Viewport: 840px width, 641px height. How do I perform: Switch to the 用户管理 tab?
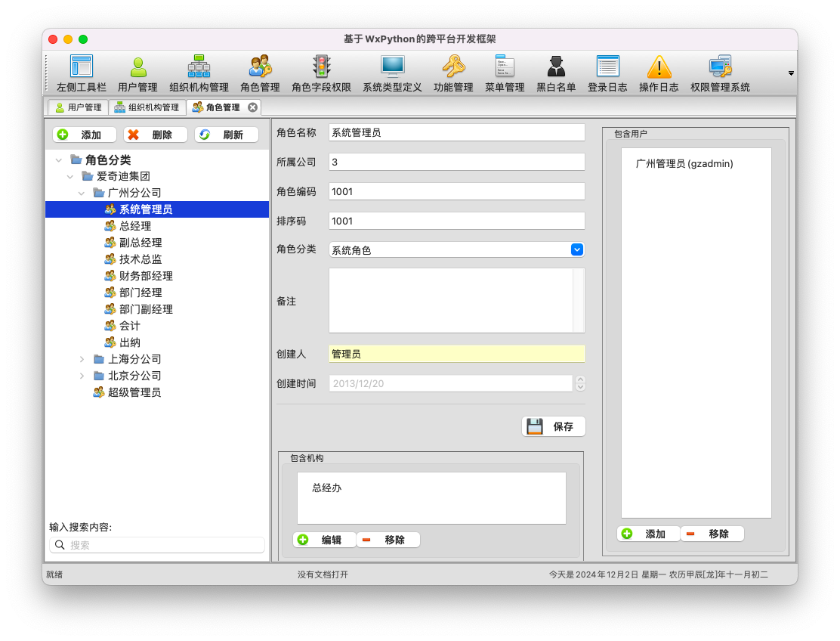(78, 107)
